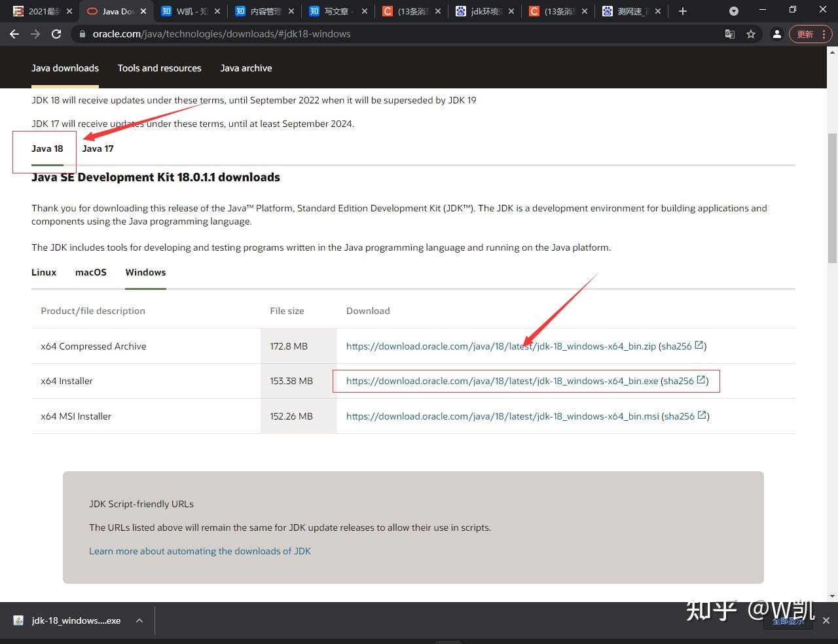Open the Java archive menu item
Image resolution: width=838 pixels, height=644 pixels.
coord(246,68)
